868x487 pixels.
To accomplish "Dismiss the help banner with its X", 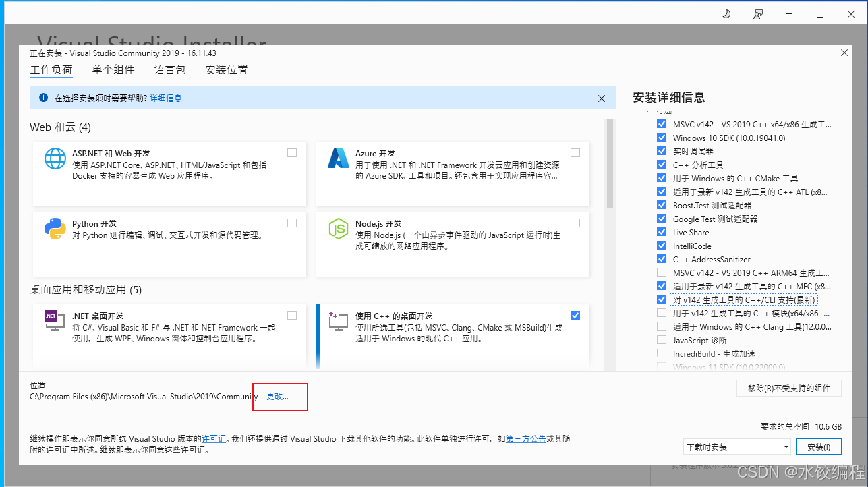I will pyautogui.click(x=602, y=98).
